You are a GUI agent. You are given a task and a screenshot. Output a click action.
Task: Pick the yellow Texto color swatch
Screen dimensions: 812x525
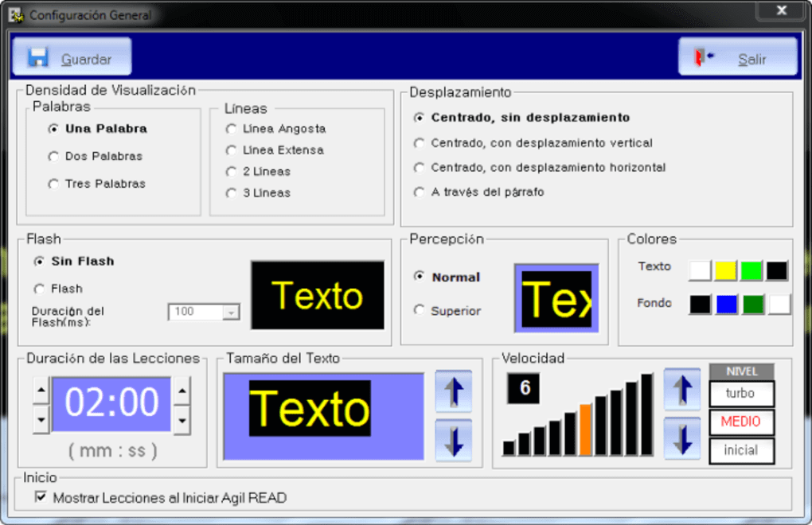click(x=725, y=270)
